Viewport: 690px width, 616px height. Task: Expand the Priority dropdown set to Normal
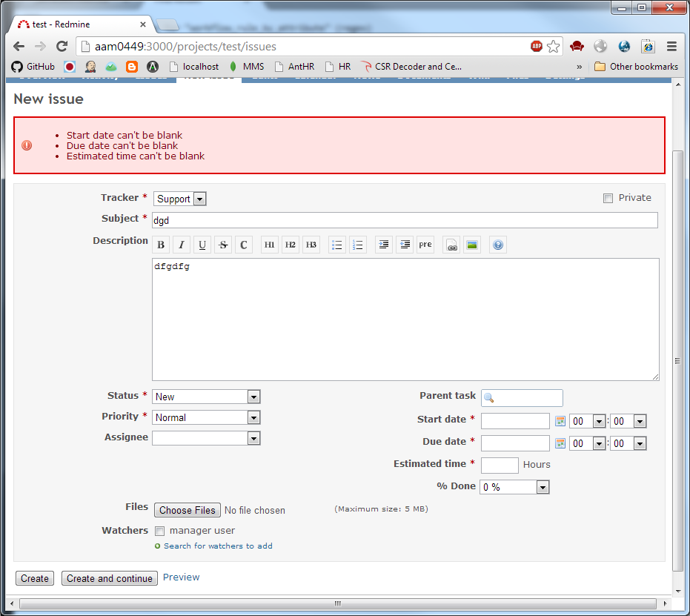(x=206, y=417)
